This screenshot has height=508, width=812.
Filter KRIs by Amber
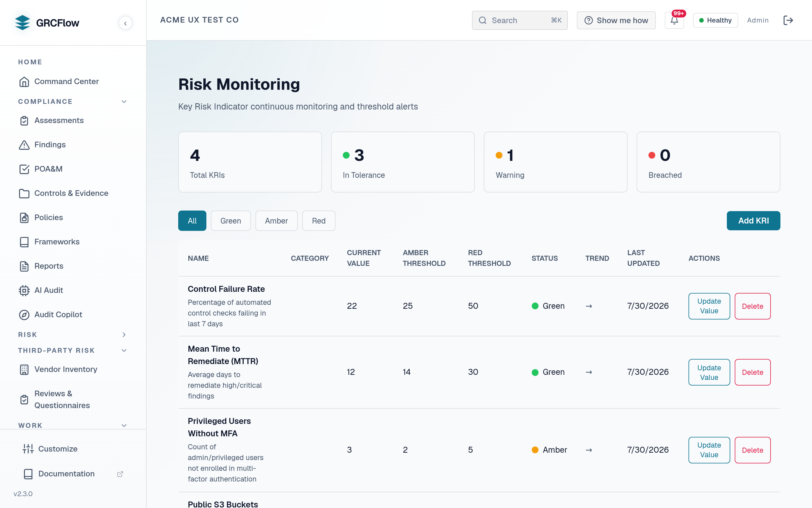pyautogui.click(x=277, y=221)
